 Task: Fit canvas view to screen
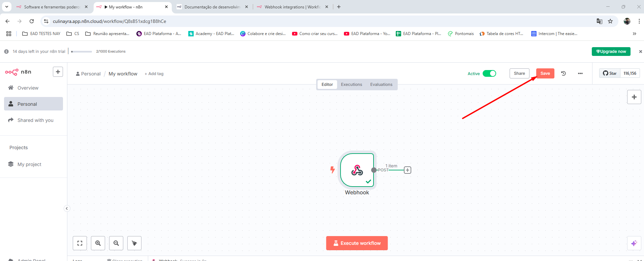[80, 243]
